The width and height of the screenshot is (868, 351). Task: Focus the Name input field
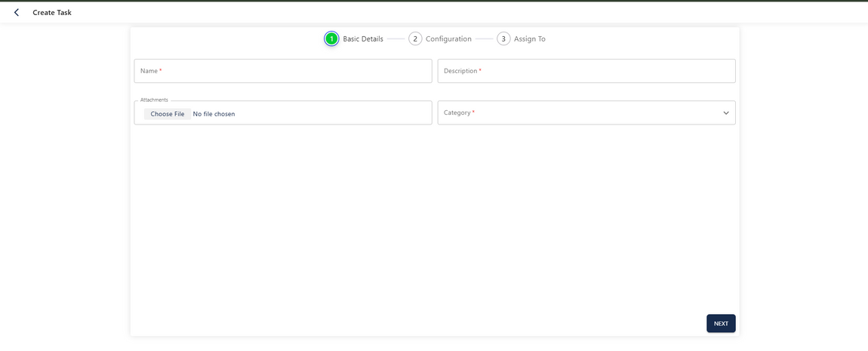(x=283, y=71)
